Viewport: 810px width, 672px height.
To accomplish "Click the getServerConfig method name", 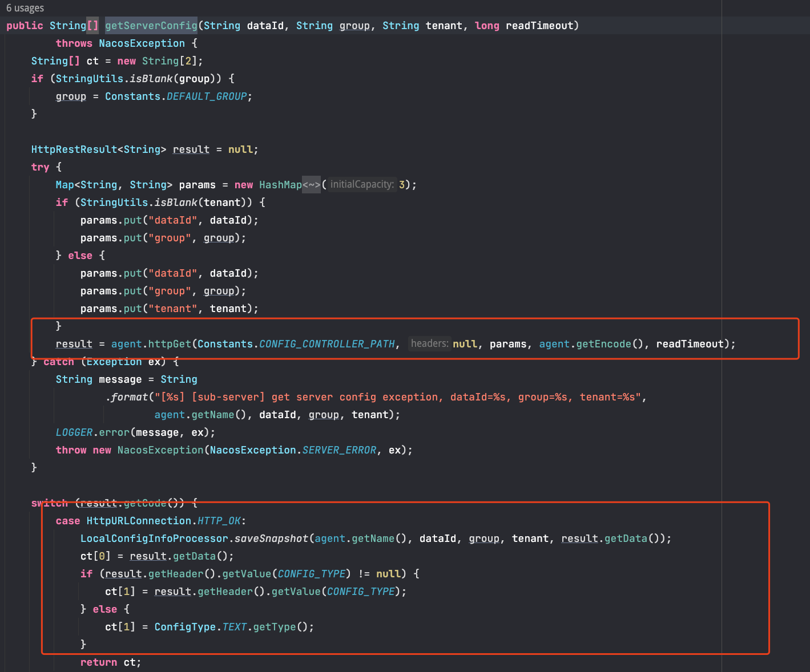I will pos(151,26).
